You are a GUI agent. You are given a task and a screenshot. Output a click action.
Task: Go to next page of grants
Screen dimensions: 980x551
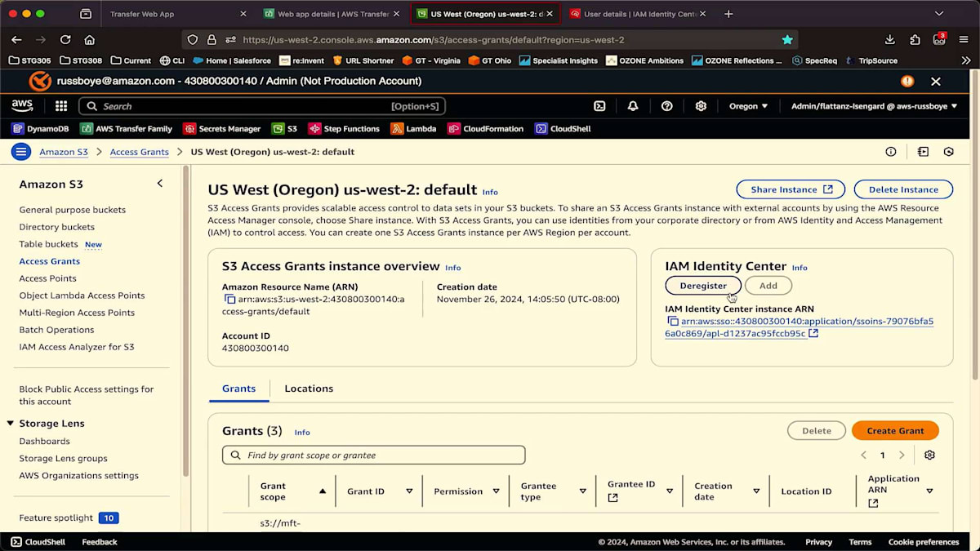(902, 455)
